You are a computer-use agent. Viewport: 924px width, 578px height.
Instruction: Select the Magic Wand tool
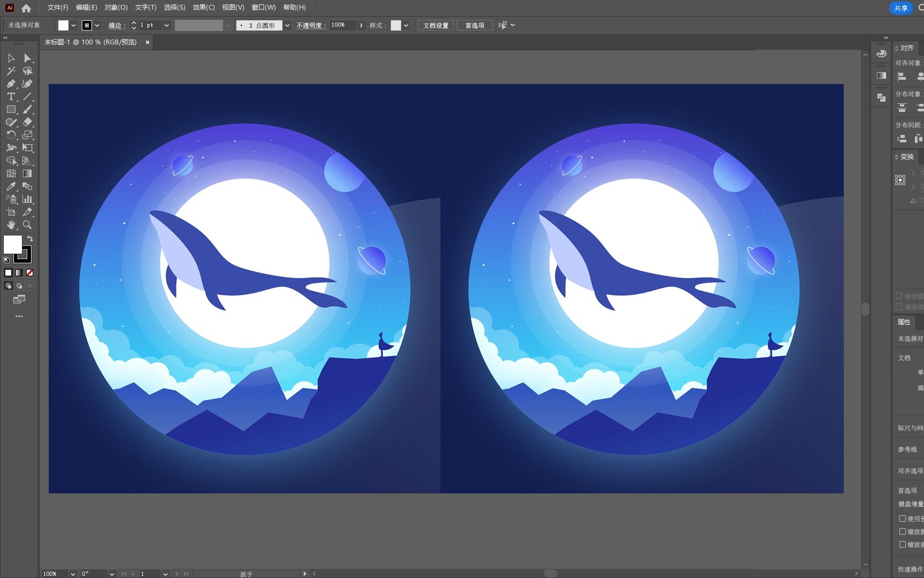pyautogui.click(x=11, y=71)
